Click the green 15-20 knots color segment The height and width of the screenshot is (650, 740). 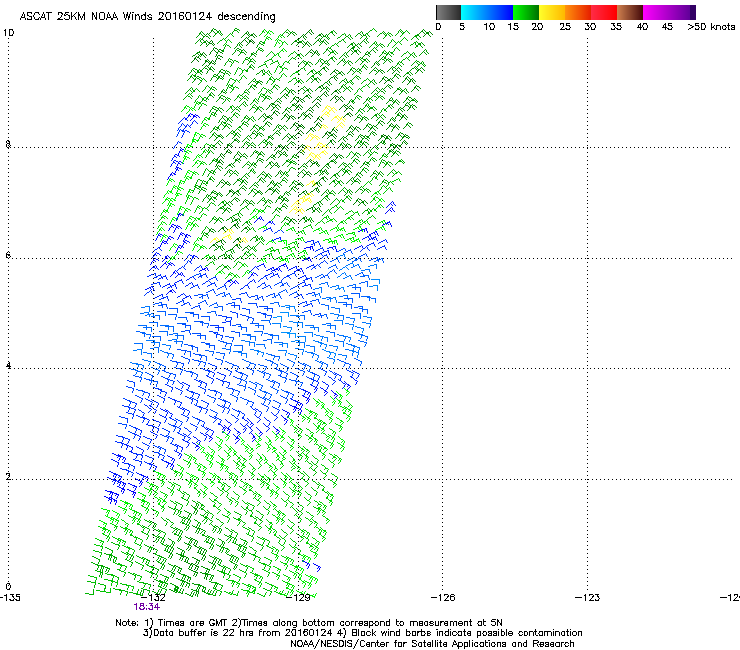point(526,12)
